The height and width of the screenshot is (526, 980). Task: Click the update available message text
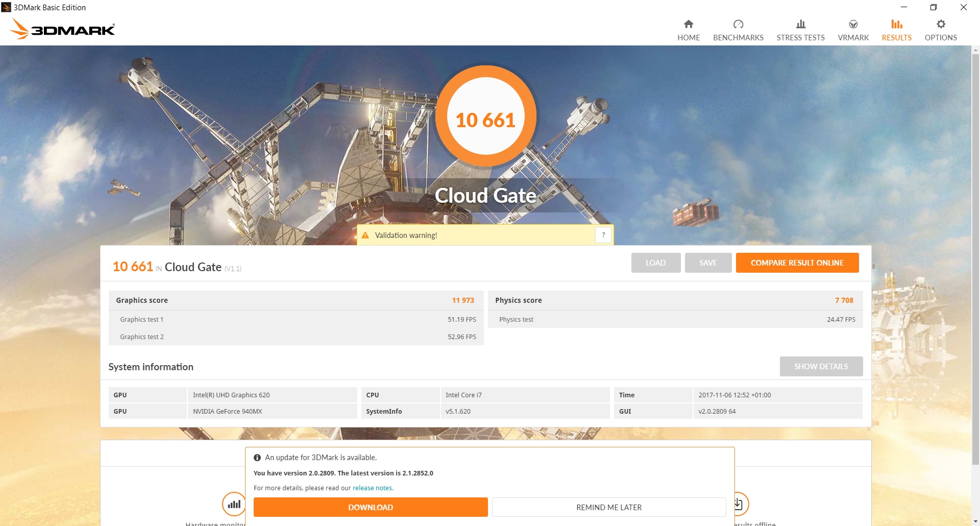(321, 458)
